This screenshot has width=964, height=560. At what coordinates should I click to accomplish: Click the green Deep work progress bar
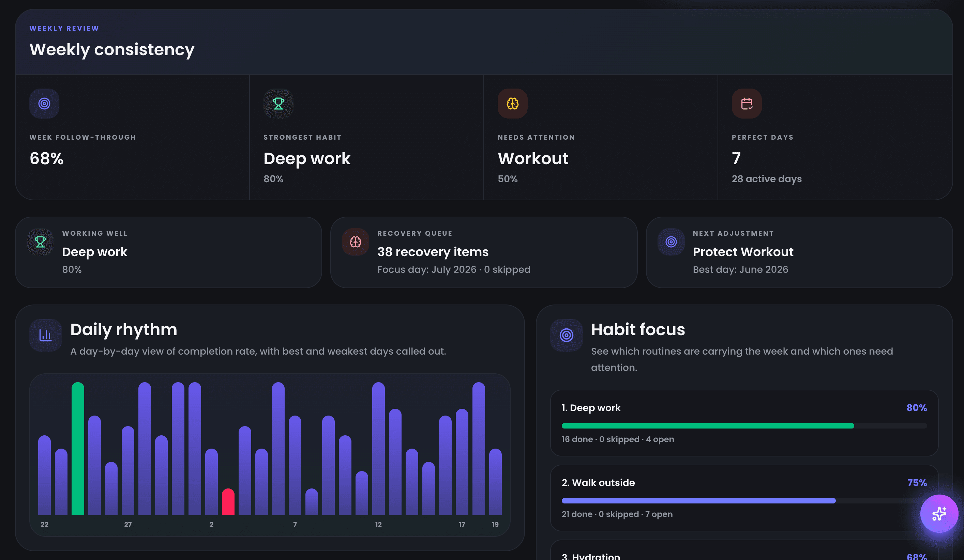(x=708, y=426)
